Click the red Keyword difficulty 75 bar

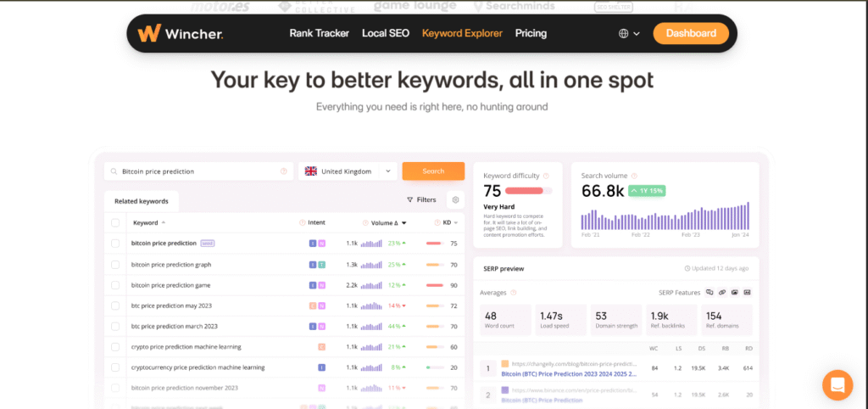[x=528, y=191]
